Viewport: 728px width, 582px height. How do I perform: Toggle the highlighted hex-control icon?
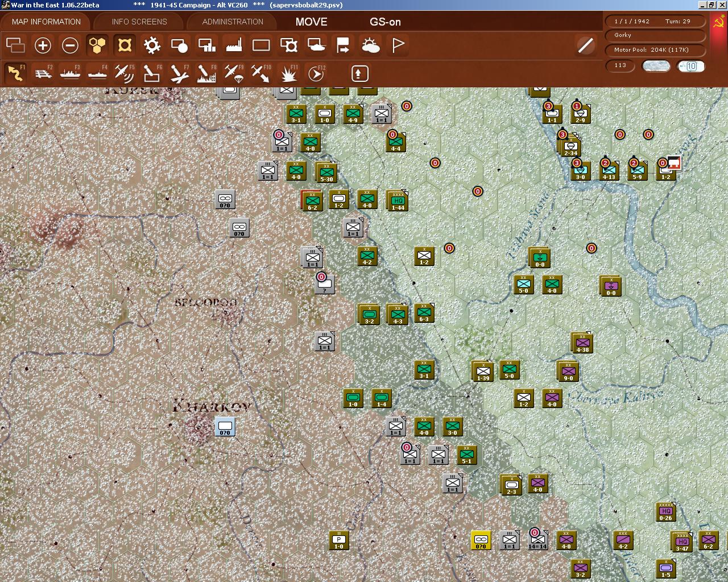[125, 45]
